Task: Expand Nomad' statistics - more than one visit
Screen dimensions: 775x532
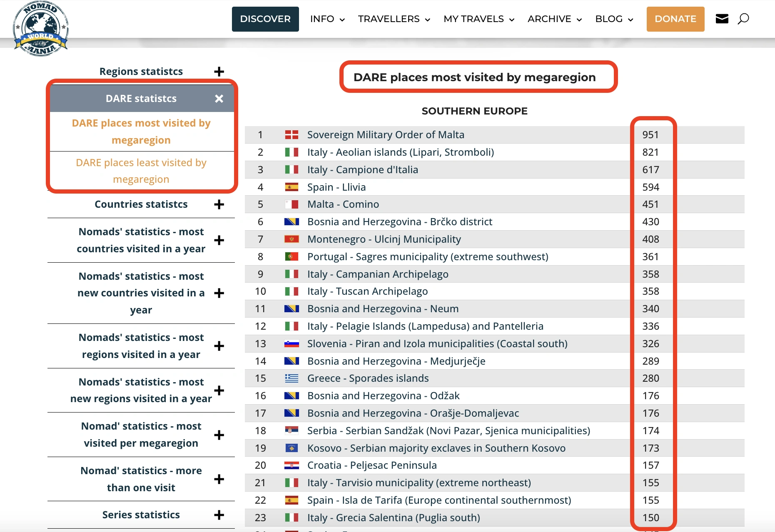Action: coord(219,479)
